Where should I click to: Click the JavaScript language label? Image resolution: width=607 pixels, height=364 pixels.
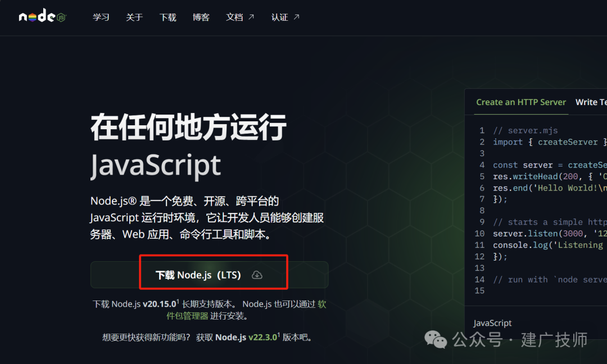pos(492,323)
